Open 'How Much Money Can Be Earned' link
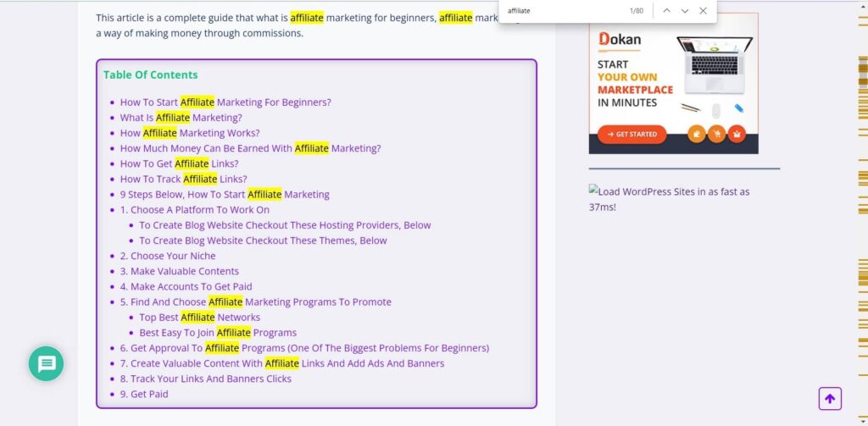This screenshot has width=868, height=426. pyautogui.click(x=250, y=148)
